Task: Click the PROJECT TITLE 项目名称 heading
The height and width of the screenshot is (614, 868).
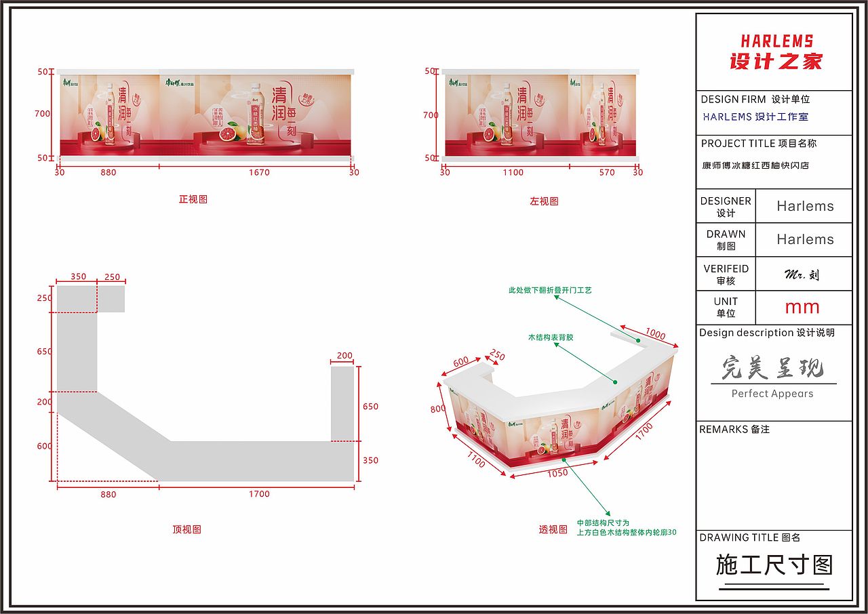Action: [758, 144]
